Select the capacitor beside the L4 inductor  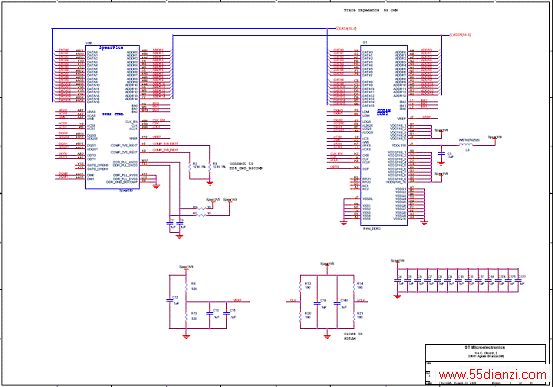pyautogui.click(x=441, y=154)
